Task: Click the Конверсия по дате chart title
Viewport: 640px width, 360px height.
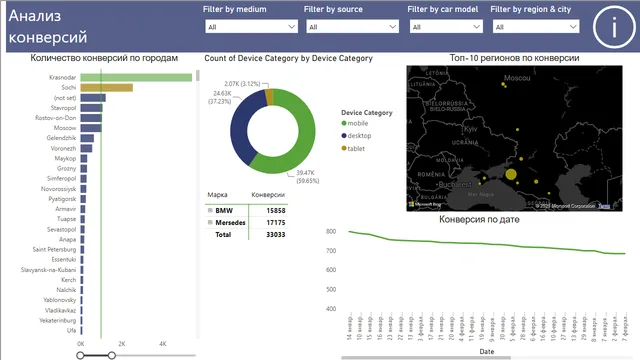Action: pos(479,220)
